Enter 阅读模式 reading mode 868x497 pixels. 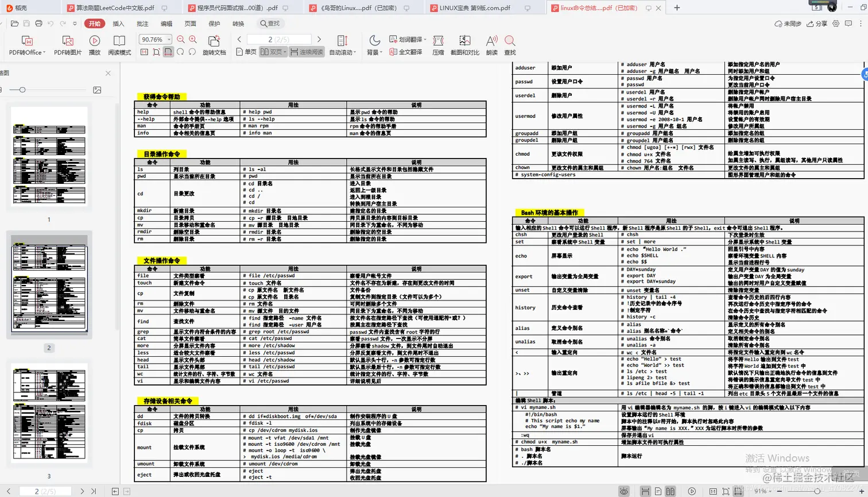tap(119, 46)
